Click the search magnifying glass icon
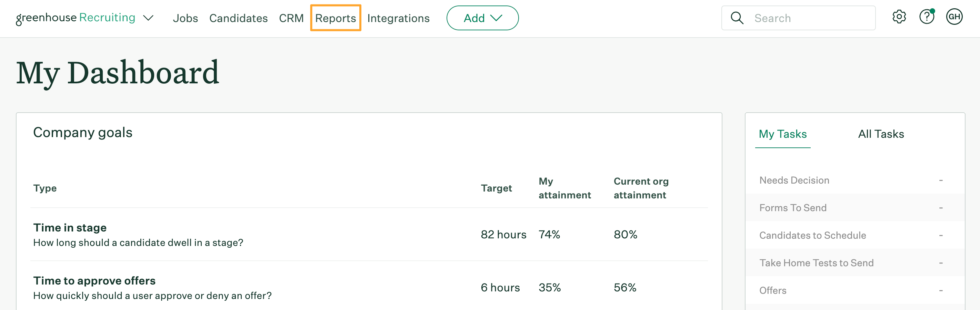 [737, 18]
